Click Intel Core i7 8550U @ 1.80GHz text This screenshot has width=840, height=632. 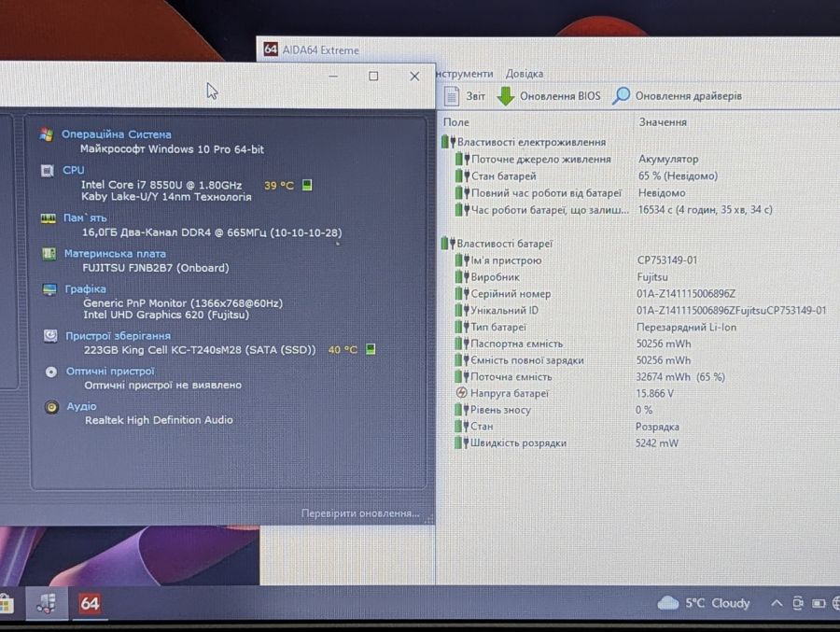pos(161,185)
